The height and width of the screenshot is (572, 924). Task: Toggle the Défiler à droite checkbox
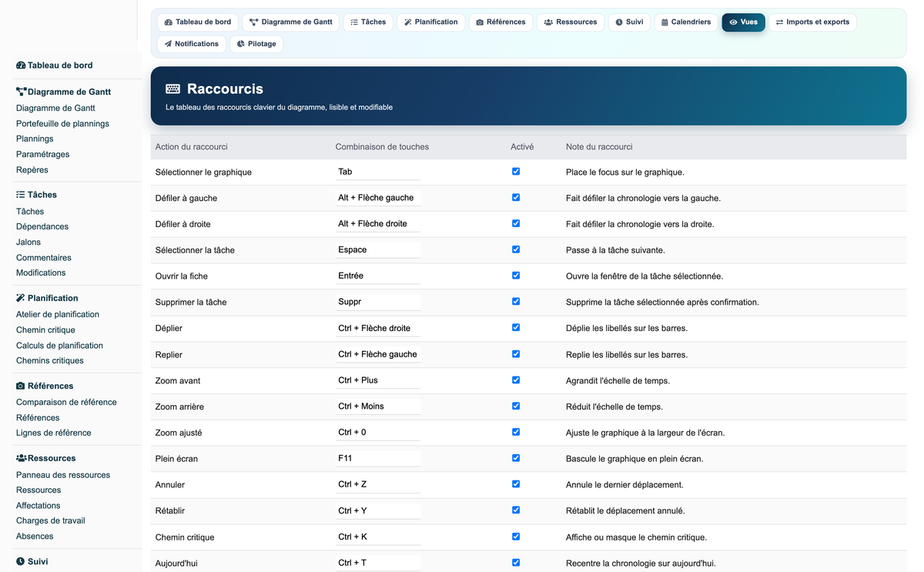click(x=516, y=223)
